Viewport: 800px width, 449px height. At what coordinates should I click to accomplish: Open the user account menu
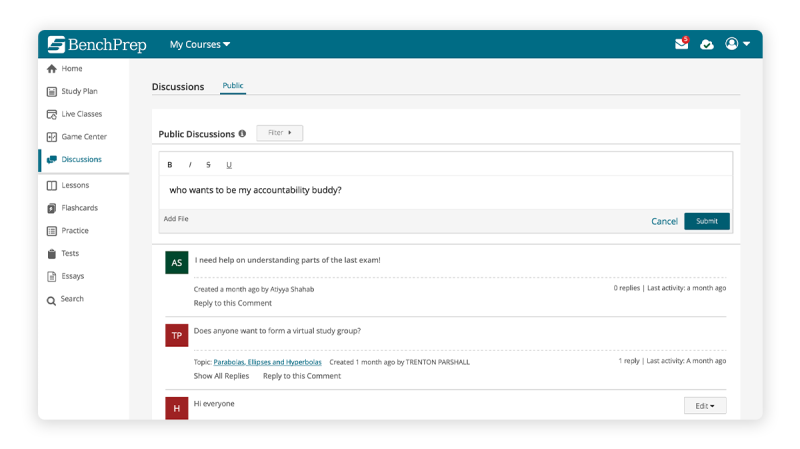(737, 44)
